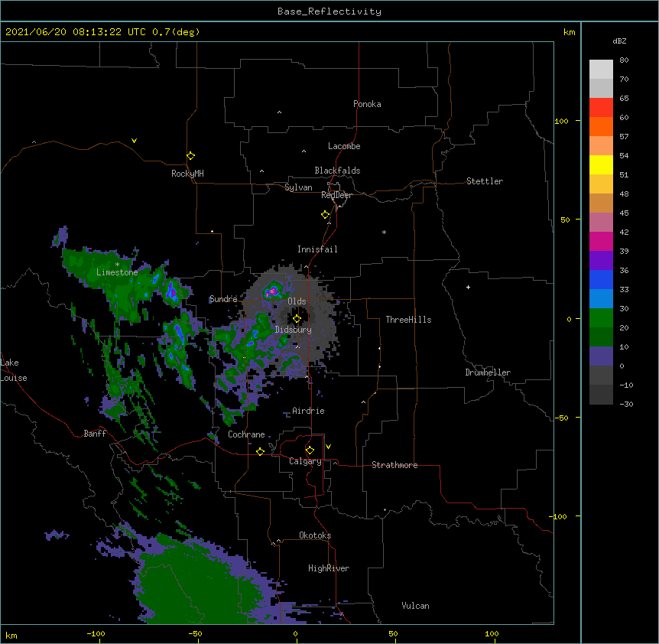Click the Lacombe city label
The width and height of the screenshot is (659, 644).
344,146
